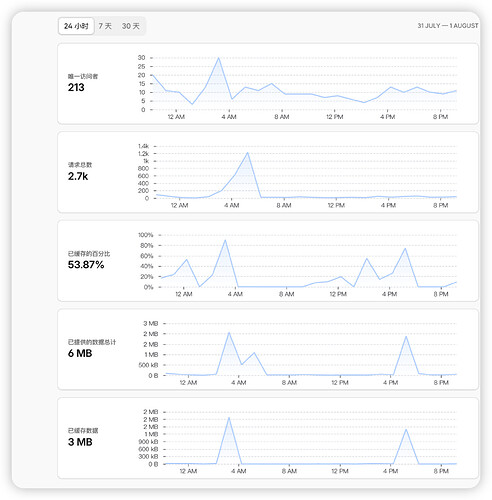Click the 4 AM tick on visitors chart

point(229,117)
